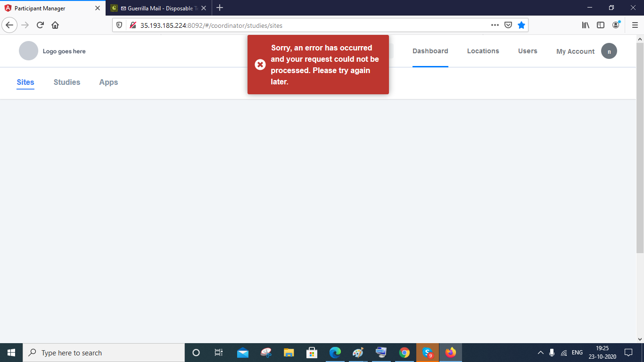The height and width of the screenshot is (362, 644).
Task: Close the Guerrilla Mail tab
Action: click(204, 8)
